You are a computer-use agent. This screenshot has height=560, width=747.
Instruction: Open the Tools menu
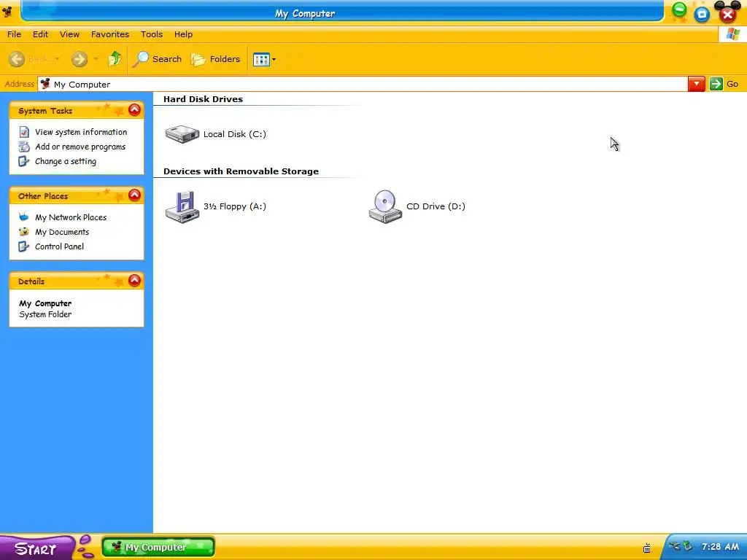[152, 34]
